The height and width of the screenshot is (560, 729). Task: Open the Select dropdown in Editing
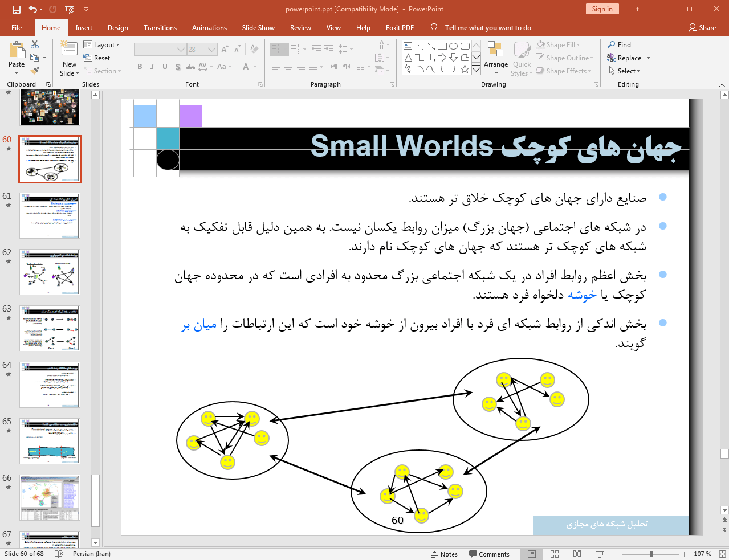(625, 71)
